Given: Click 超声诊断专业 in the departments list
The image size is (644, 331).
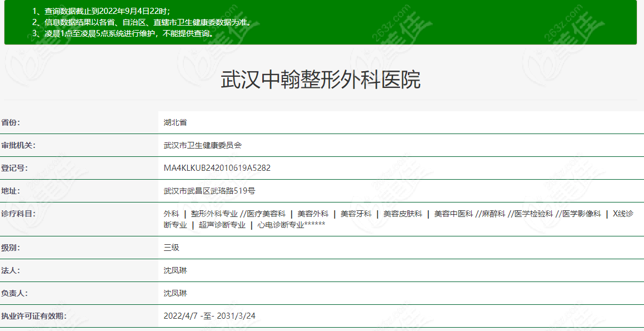Looking at the screenshot, I should (x=222, y=225).
